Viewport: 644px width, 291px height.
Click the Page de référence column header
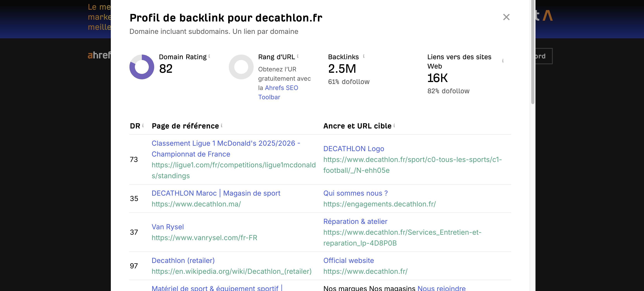click(185, 126)
